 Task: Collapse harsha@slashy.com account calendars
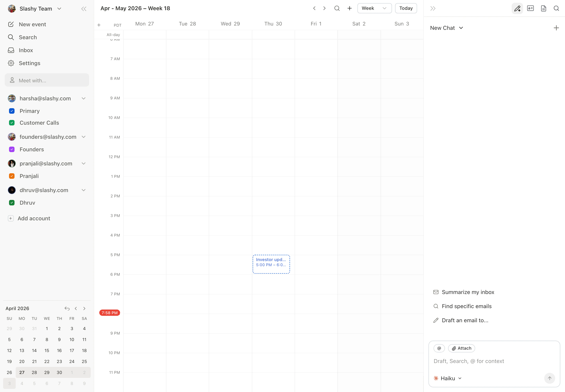click(84, 99)
